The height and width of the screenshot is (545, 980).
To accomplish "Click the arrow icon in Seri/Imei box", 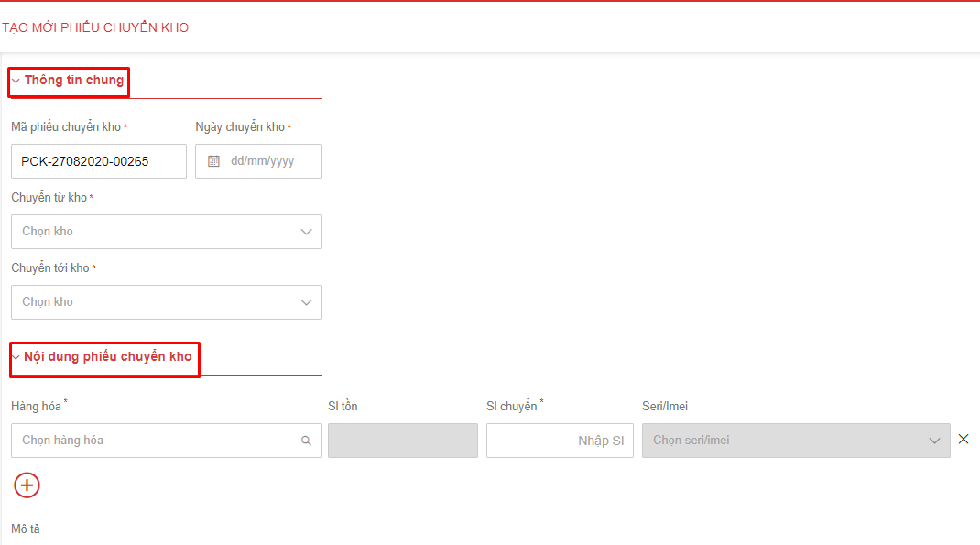I will (x=934, y=441).
